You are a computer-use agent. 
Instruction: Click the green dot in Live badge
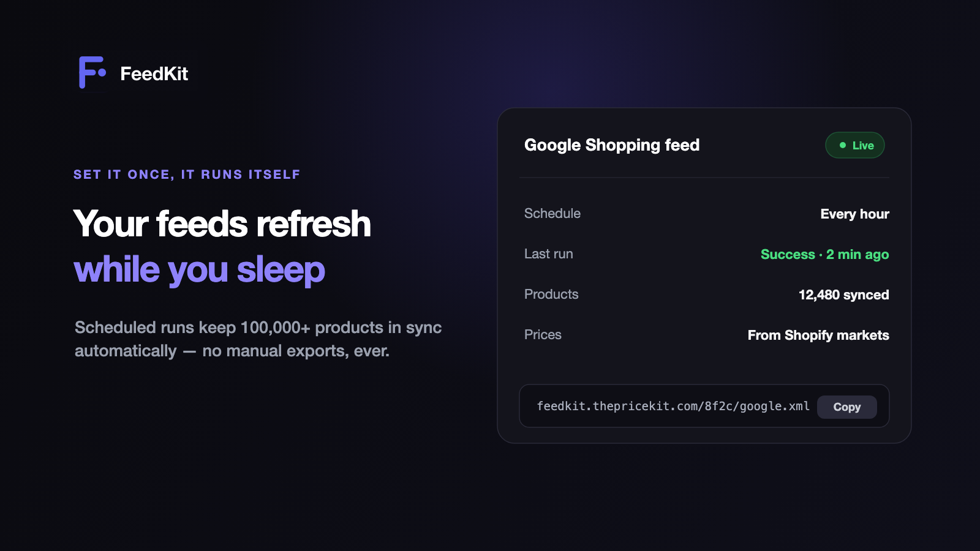point(843,145)
